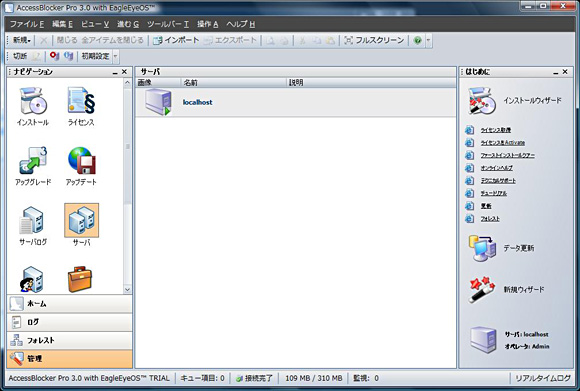Select the 管理 navigation section

click(70, 358)
